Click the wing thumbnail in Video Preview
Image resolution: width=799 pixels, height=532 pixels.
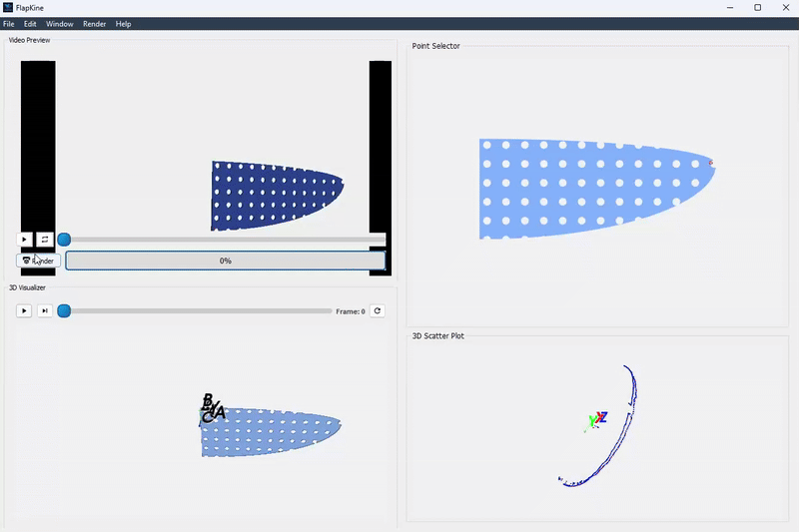tap(276, 195)
